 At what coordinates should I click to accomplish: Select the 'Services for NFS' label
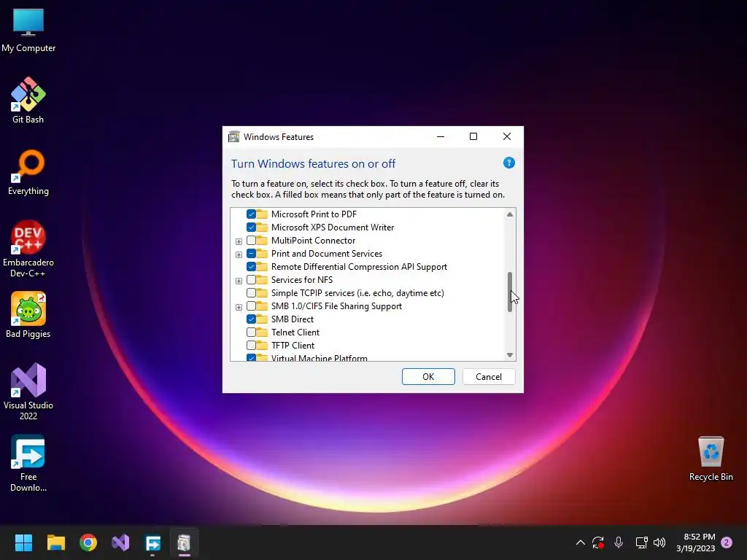301,279
